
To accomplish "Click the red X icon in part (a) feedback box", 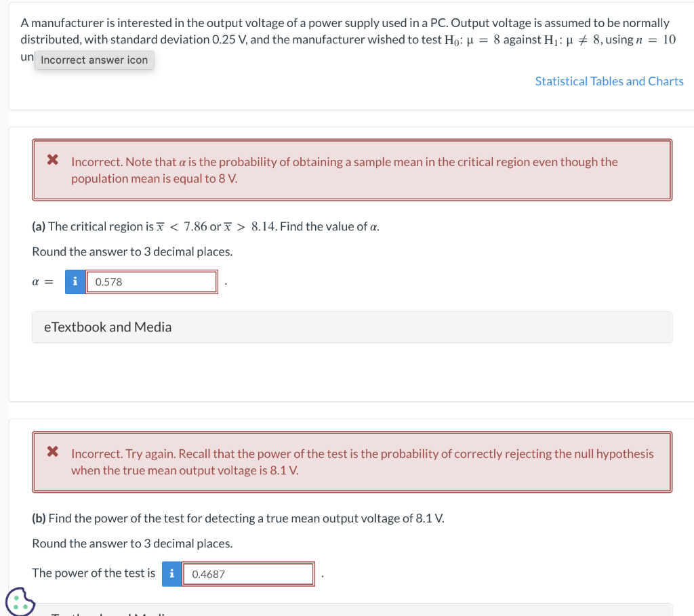I will click(52, 160).
